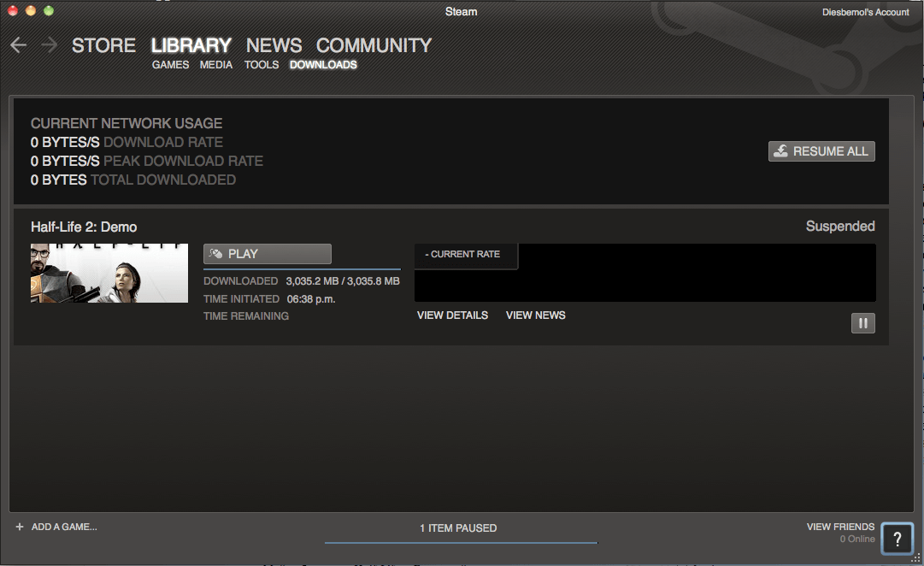Viewport: 924px width, 566px height.
Task: Click the bottom download progress bar
Action: [x=461, y=542]
